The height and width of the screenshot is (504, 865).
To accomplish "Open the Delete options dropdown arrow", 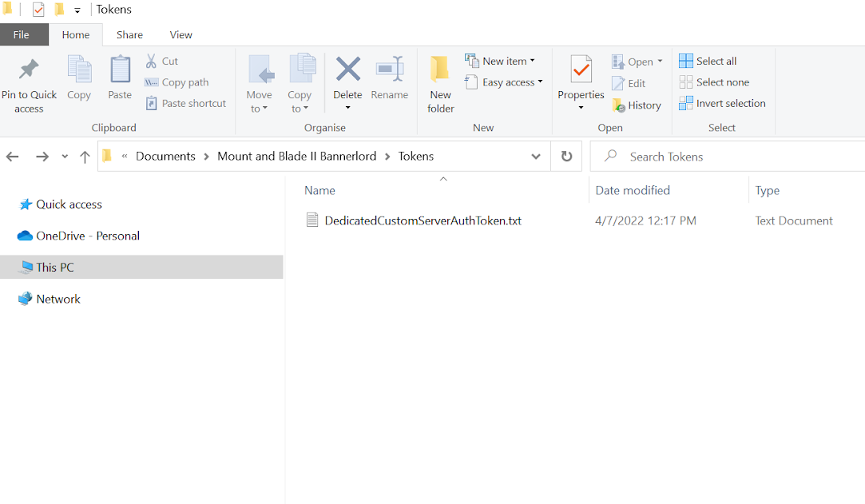I will click(x=348, y=108).
